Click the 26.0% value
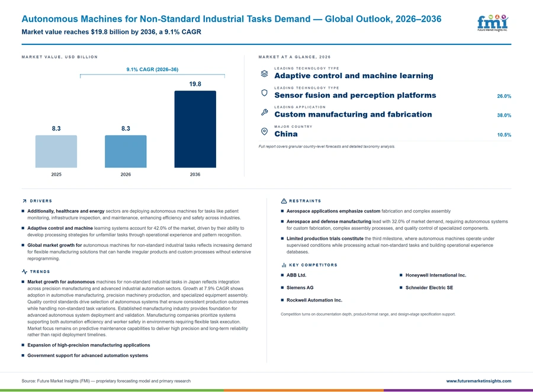Image resolution: width=533 pixels, height=392 pixels. tap(504, 96)
